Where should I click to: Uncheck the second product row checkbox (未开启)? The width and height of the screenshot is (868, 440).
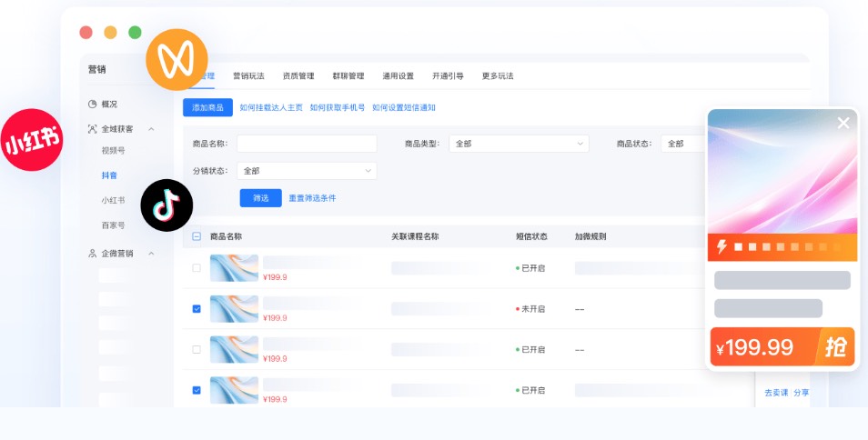[x=197, y=309]
